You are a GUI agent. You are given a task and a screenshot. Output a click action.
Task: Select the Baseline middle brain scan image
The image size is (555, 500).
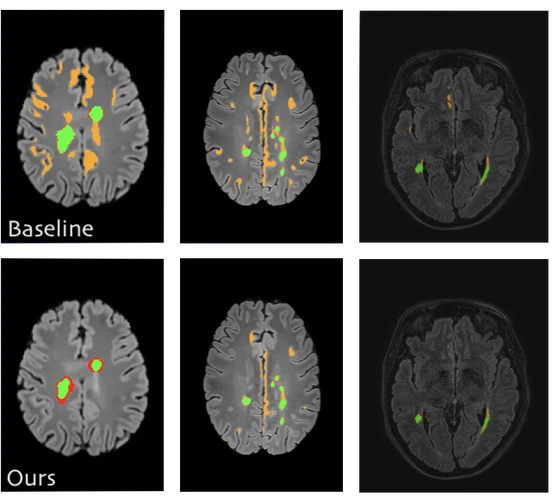[261, 126]
